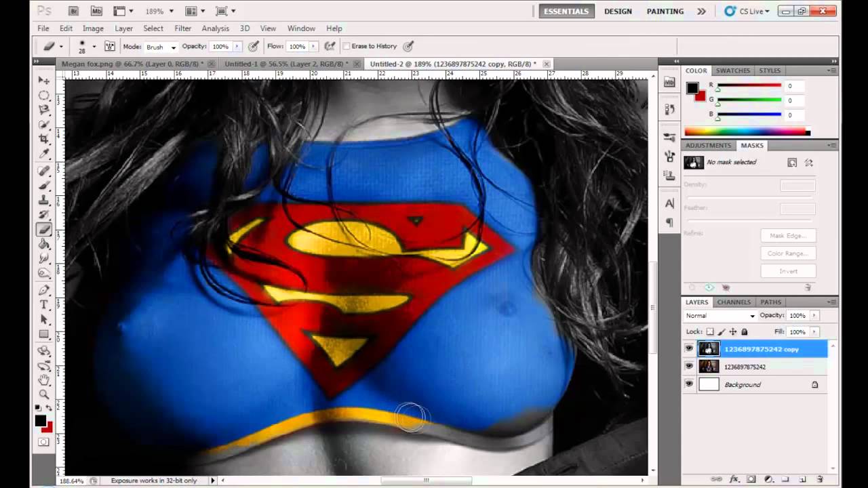Open the options bar Opacity slider arrow
Image resolution: width=868 pixels, height=488 pixels.
point(237,47)
